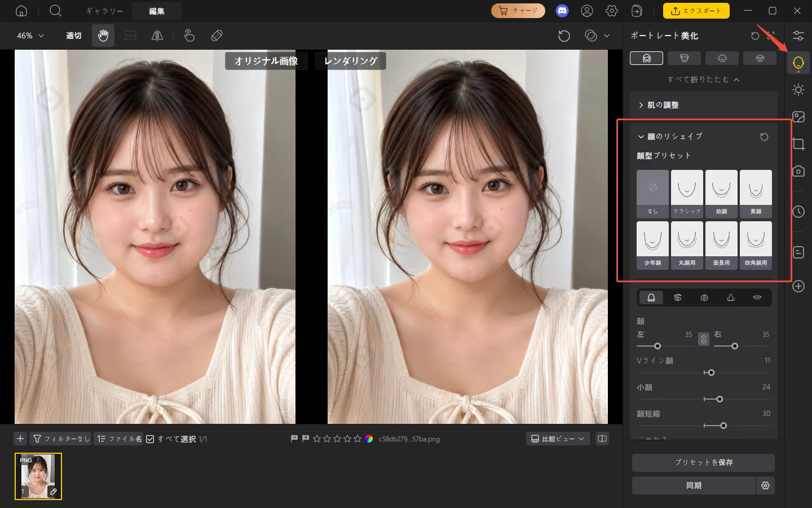The image size is (812, 508).
Task: Open the user account icon
Action: [587, 11]
